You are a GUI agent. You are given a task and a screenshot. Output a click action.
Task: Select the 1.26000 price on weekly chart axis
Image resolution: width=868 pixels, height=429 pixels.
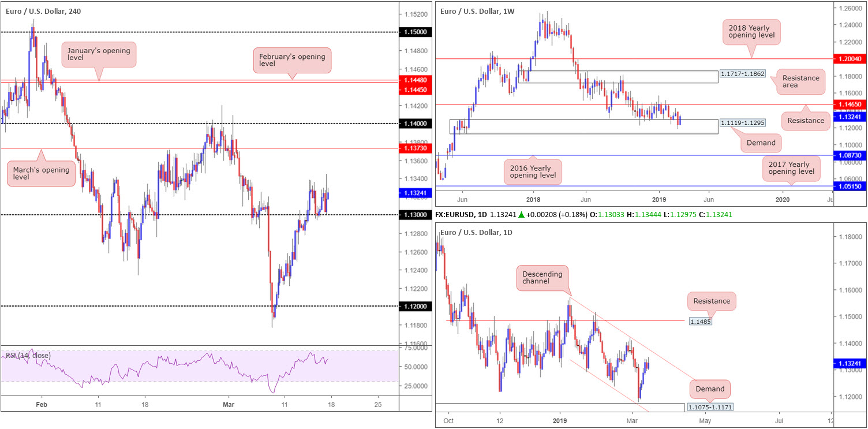851,8
